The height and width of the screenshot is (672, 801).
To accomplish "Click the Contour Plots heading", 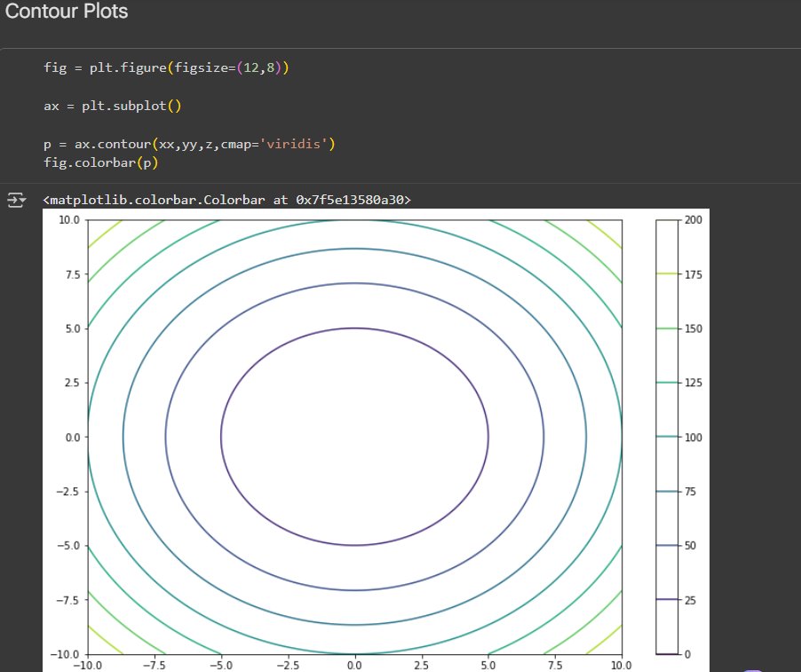I will [67, 12].
